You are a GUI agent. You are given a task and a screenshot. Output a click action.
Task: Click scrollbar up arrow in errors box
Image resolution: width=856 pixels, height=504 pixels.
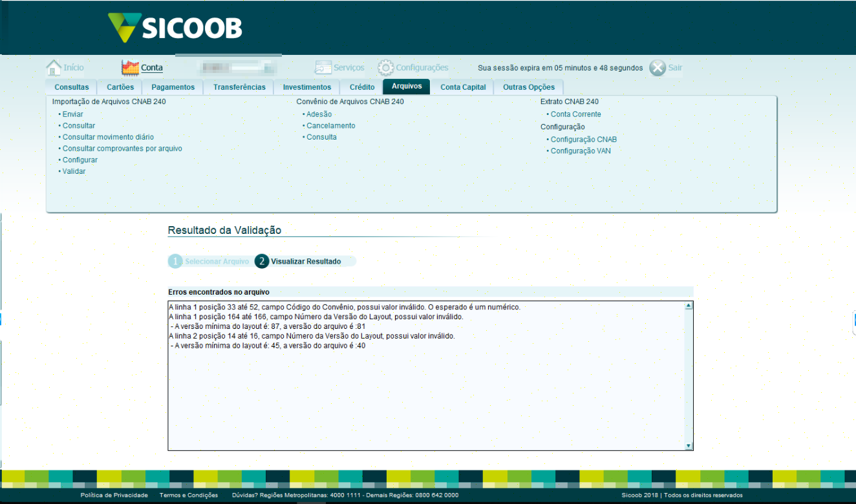tap(689, 306)
